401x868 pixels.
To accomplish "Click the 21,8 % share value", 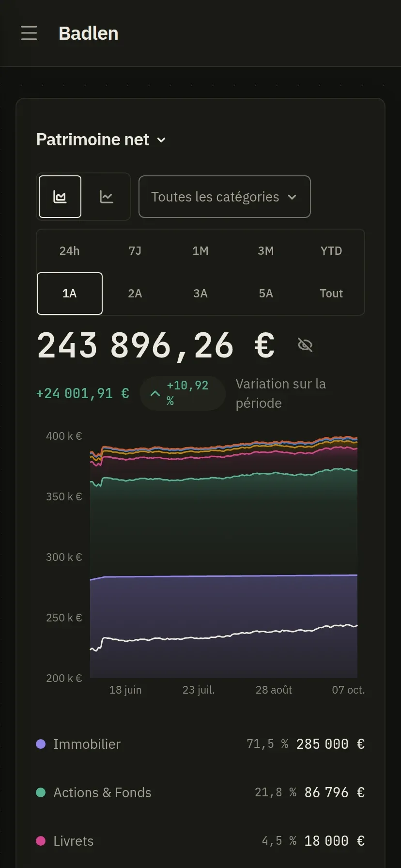I will 276,792.
